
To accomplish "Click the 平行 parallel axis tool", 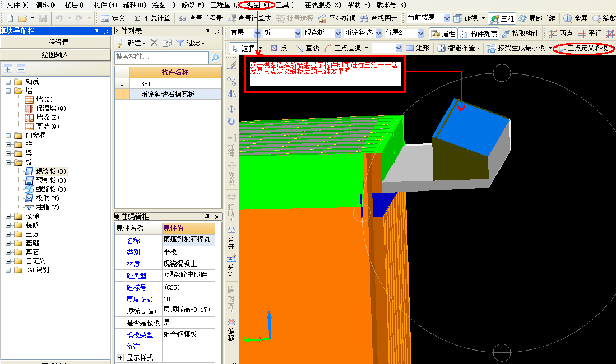I will coord(589,34).
